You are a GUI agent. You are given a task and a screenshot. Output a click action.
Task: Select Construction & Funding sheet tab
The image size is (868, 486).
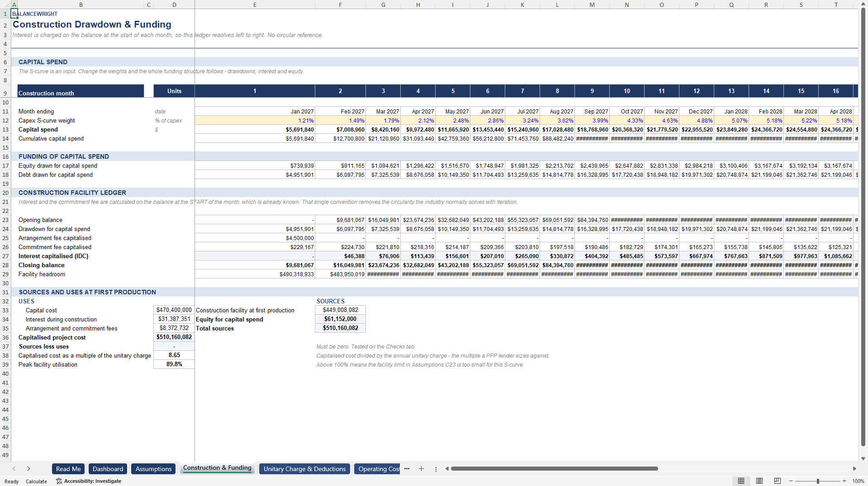click(x=217, y=468)
